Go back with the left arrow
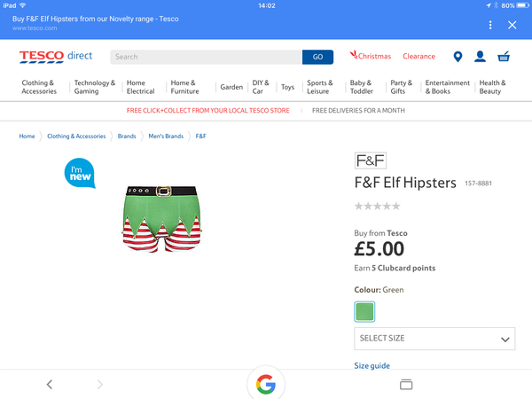This screenshot has width=532, height=399. pos(50,385)
